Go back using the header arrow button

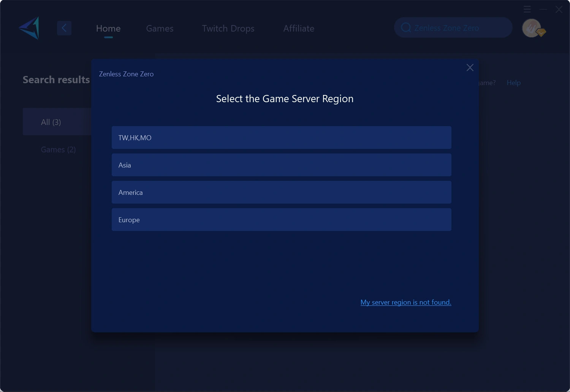[x=64, y=28]
